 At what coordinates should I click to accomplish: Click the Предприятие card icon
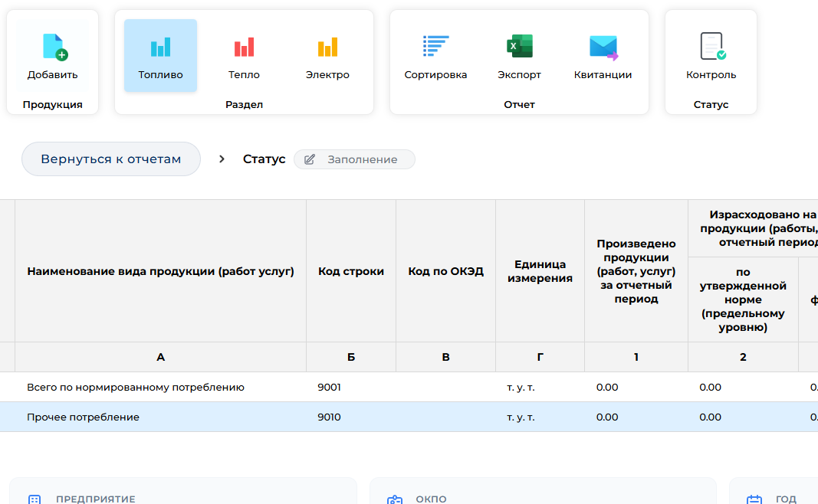pos(34,499)
